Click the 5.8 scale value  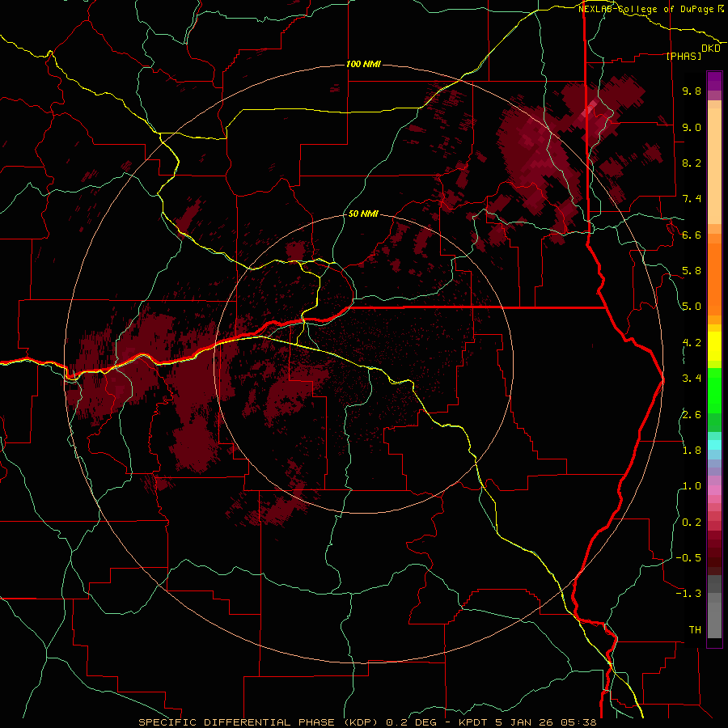[x=692, y=271]
